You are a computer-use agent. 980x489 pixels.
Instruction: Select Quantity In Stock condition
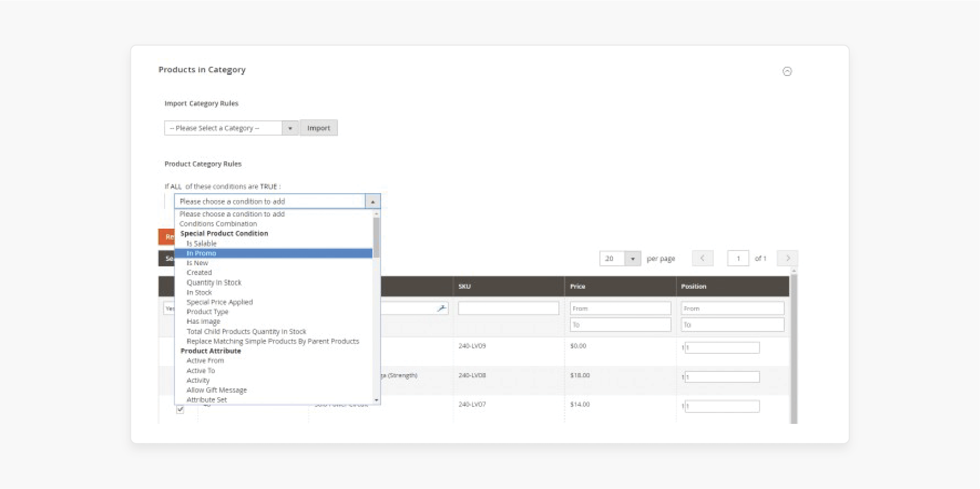(214, 282)
